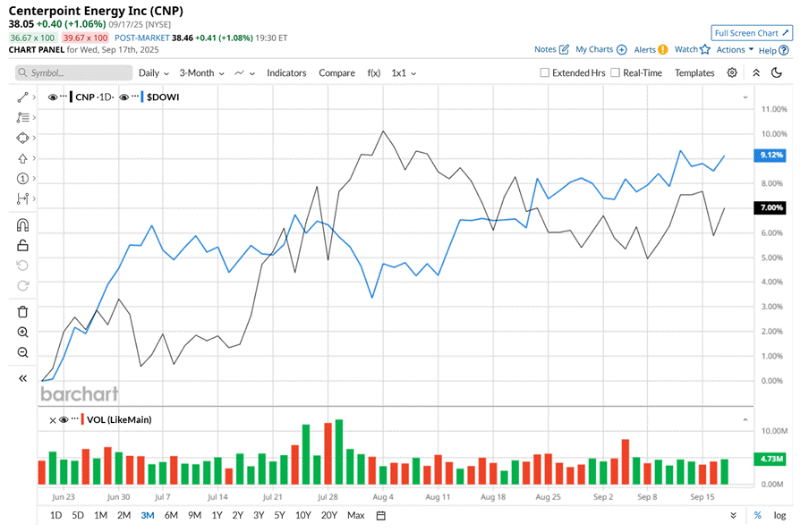The width and height of the screenshot is (809, 532).
Task: Select the 10Y time range
Action: (x=302, y=516)
